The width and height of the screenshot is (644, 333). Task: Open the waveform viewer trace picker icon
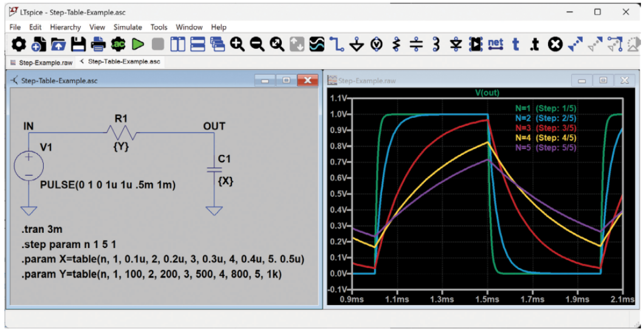(x=317, y=44)
